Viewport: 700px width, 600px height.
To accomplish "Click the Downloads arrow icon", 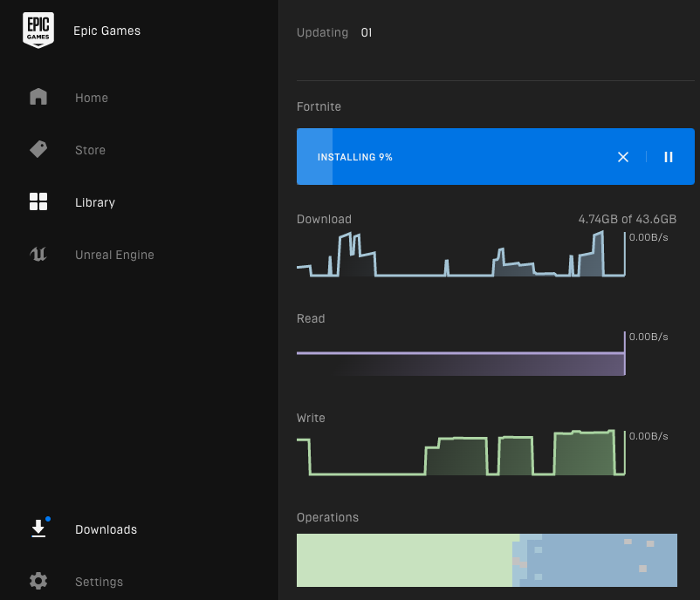I will point(38,529).
